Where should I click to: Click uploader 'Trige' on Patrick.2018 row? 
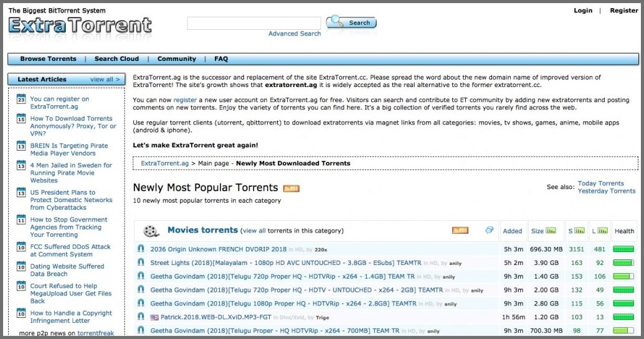322,318
